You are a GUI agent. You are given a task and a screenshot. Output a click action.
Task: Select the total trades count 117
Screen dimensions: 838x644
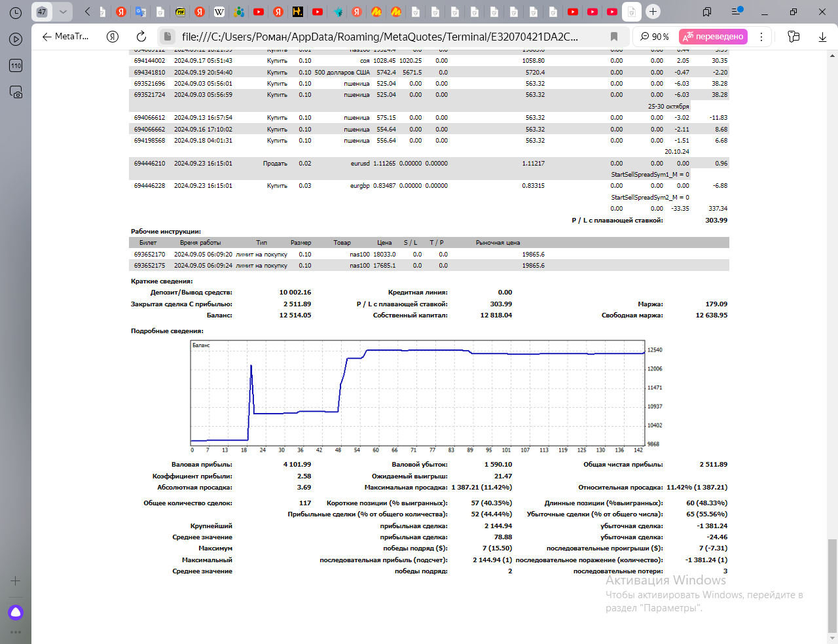tap(305, 503)
